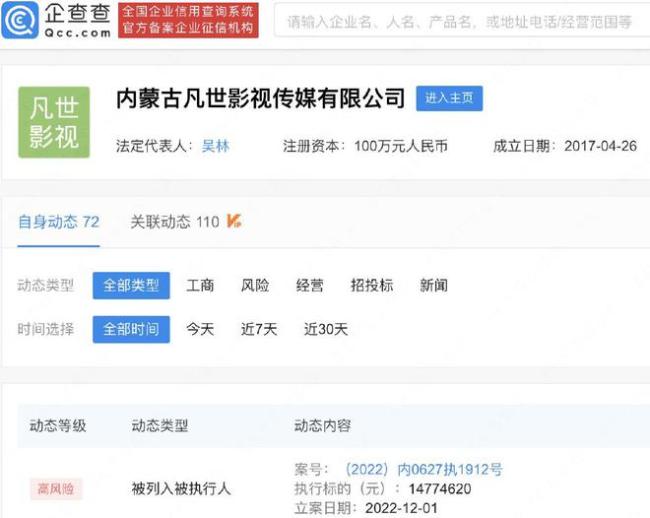Click the search input field

pos(460,22)
